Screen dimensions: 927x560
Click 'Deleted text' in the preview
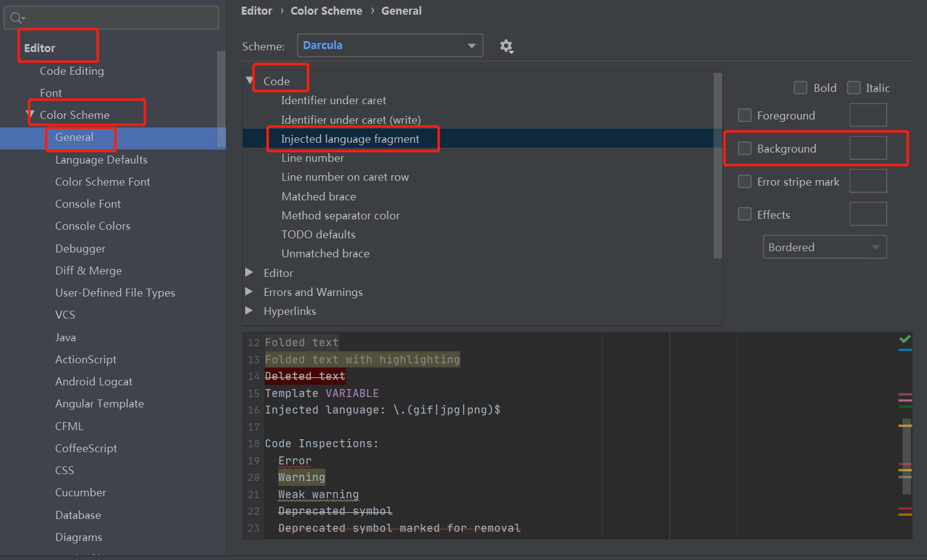point(305,376)
